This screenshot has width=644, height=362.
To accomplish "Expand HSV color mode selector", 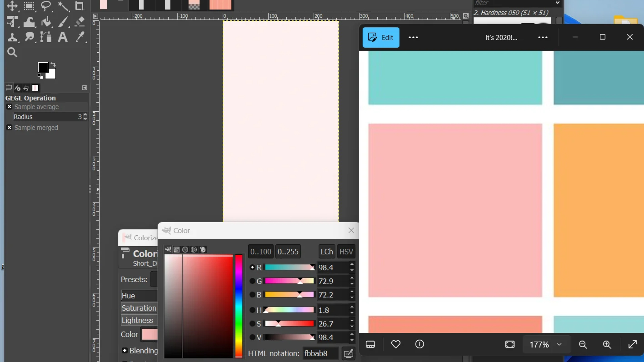I will (346, 251).
